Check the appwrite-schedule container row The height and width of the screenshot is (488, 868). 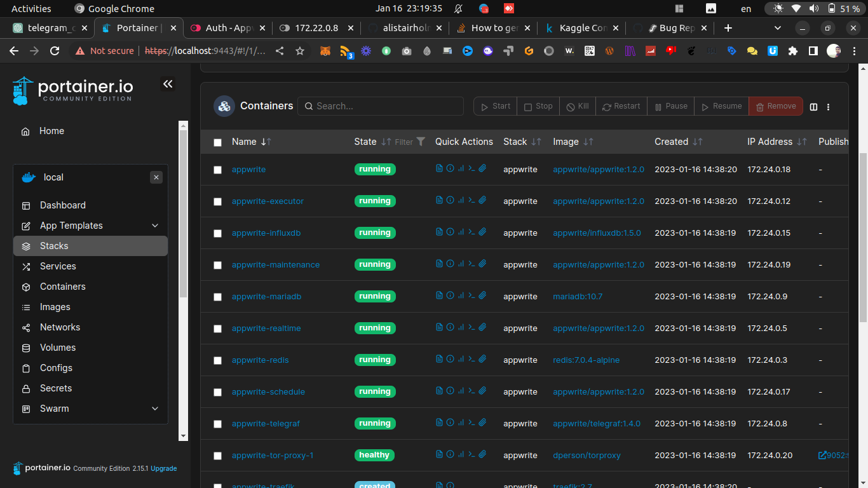point(218,392)
